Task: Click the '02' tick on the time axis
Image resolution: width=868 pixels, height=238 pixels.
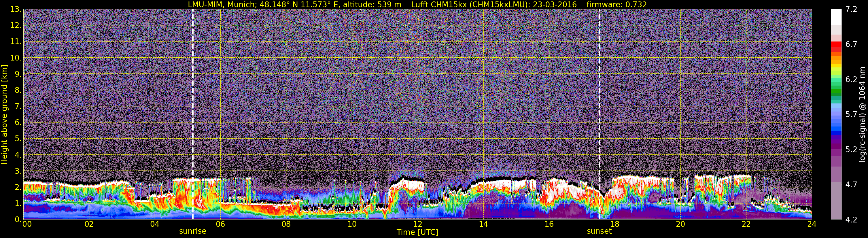Action: 89,224
